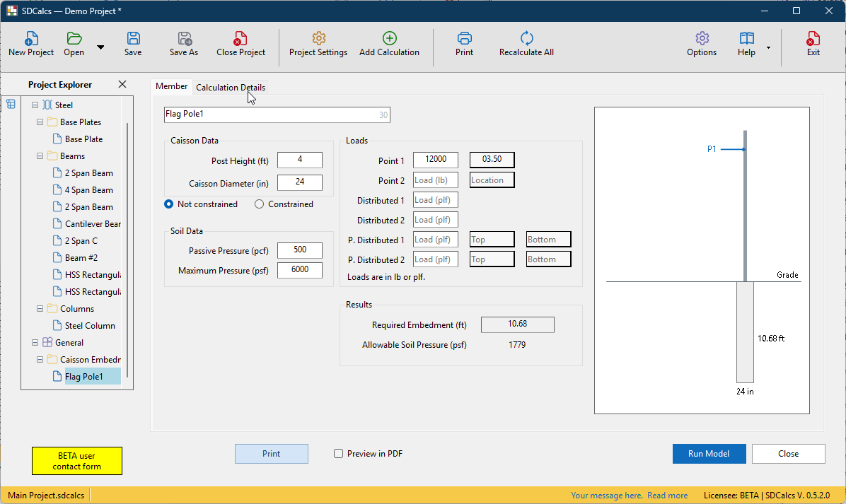The height and width of the screenshot is (504, 846).
Task: Collapse the General tree node
Action: point(35,343)
